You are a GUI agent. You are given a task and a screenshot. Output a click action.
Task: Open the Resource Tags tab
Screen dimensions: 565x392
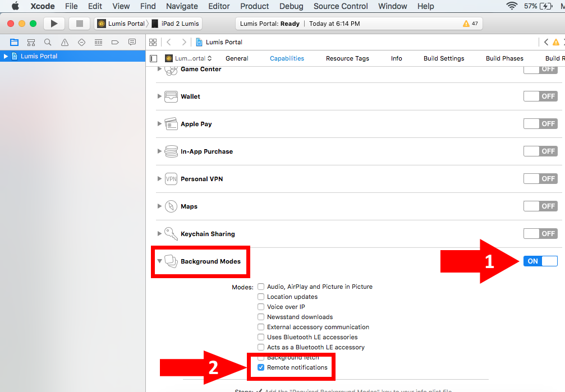pos(347,58)
